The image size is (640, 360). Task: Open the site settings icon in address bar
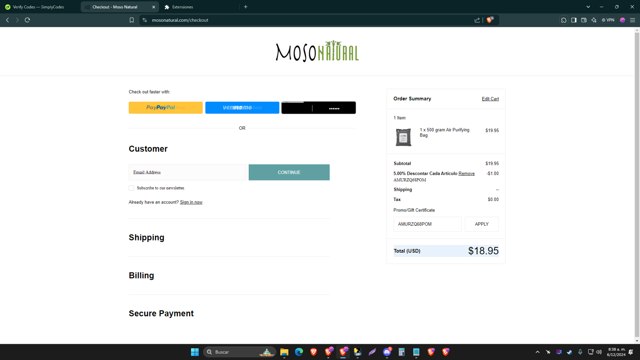coord(144,20)
